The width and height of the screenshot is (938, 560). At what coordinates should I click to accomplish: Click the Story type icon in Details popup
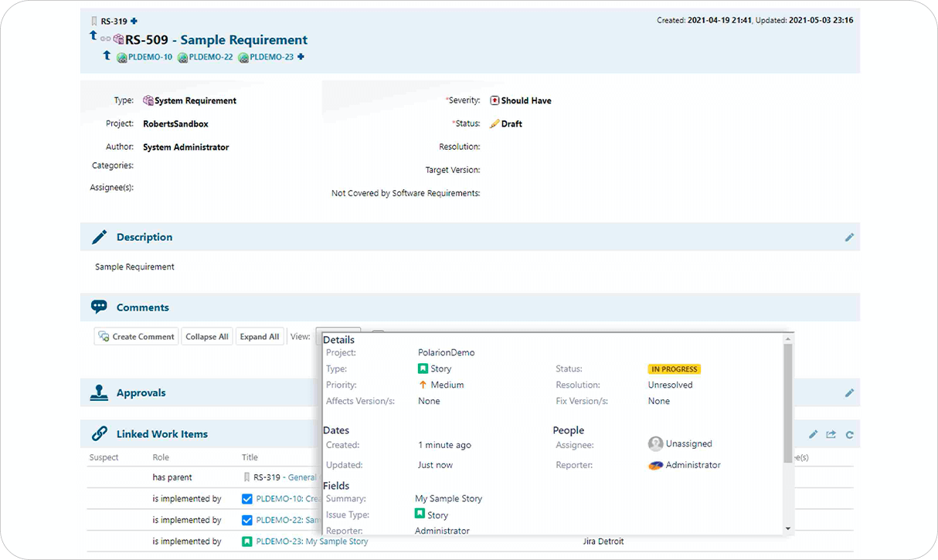423,368
